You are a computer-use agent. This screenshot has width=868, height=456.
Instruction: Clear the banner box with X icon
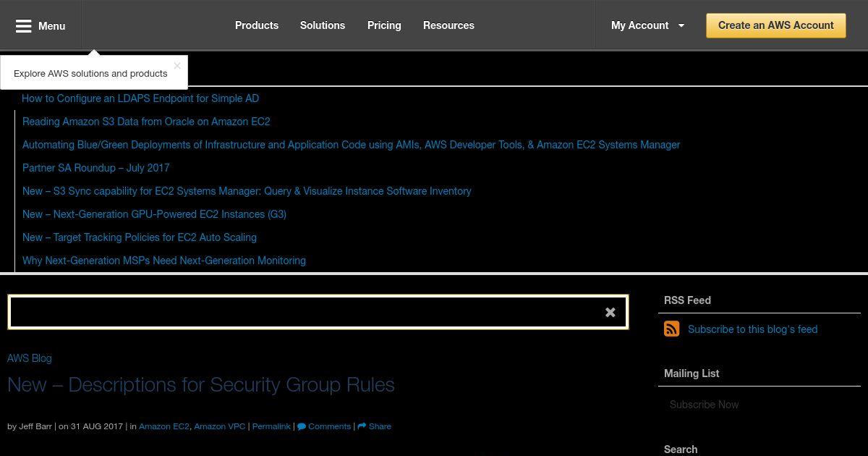point(610,312)
